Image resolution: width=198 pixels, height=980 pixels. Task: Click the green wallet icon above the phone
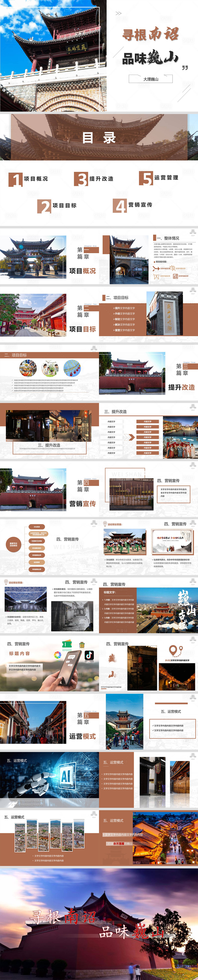(x=67, y=644)
